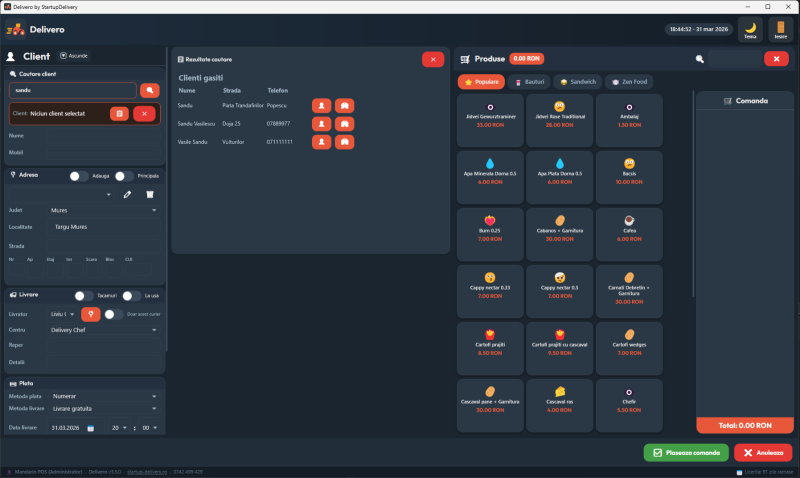The width and height of the screenshot is (800, 478).
Task: Click the courier location pin button
Action: tap(90, 314)
